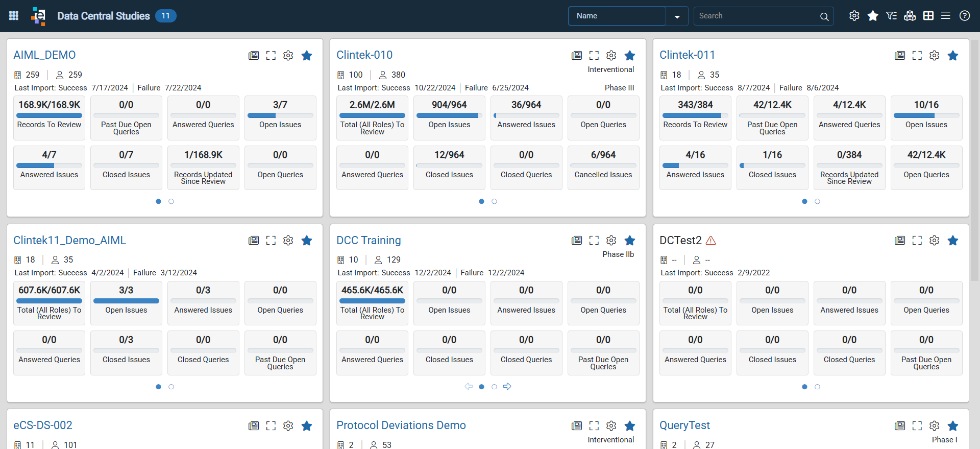Click the favorites star in top toolbar
The height and width of the screenshot is (449, 980).
[x=873, y=16]
